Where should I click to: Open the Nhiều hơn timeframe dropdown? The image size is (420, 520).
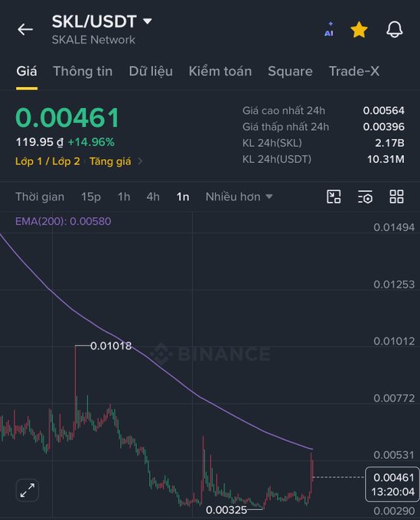point(239,197)
